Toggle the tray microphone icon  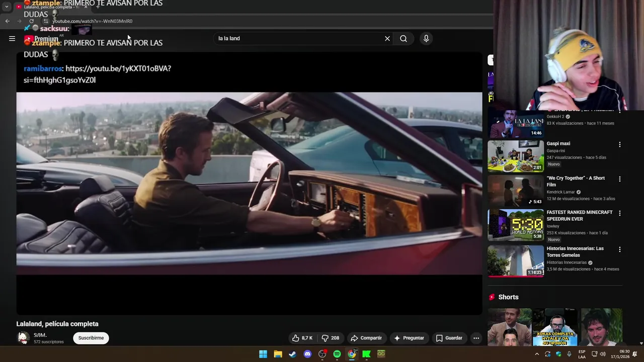[569, 354]
